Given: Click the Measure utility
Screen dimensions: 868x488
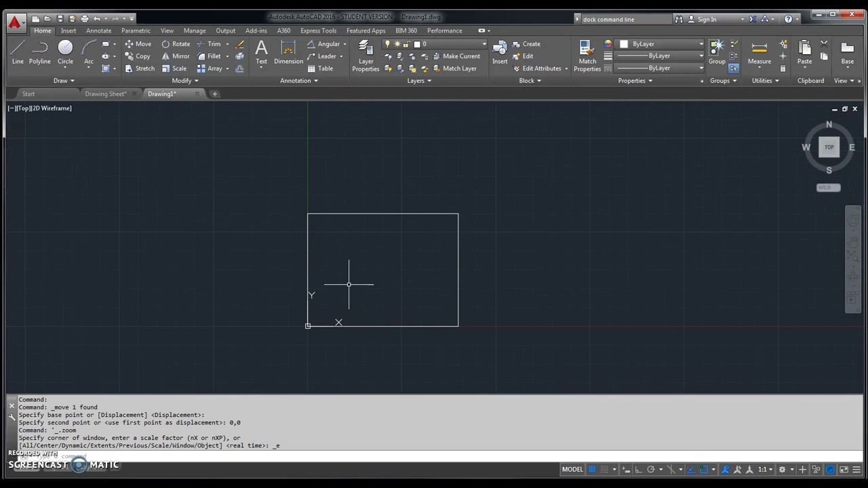Looking at the screenshot, I should 759,53.
